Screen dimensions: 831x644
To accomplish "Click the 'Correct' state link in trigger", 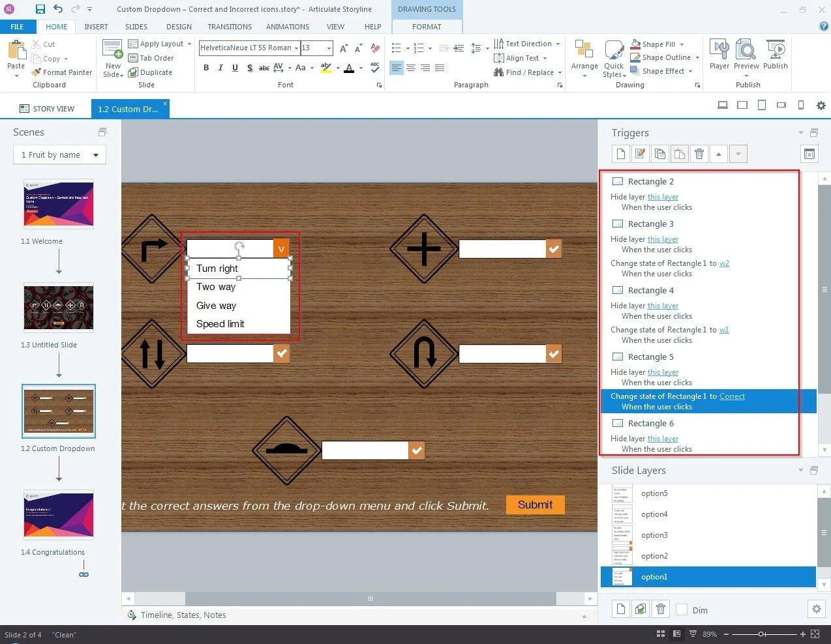I will (x=732, y=396).
